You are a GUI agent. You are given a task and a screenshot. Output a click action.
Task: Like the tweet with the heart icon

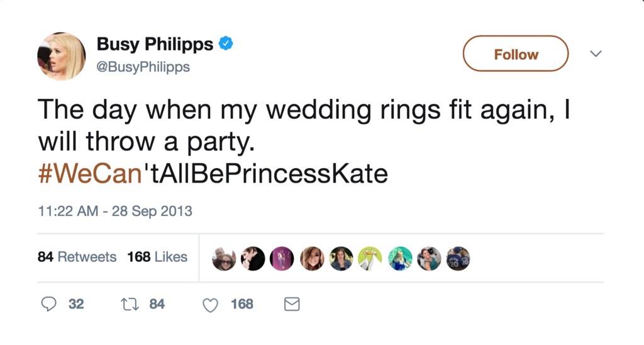[x=211, y=305]
